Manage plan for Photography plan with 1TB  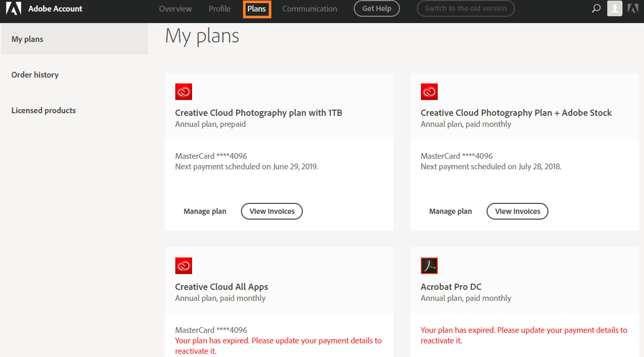tap(205, 211)
